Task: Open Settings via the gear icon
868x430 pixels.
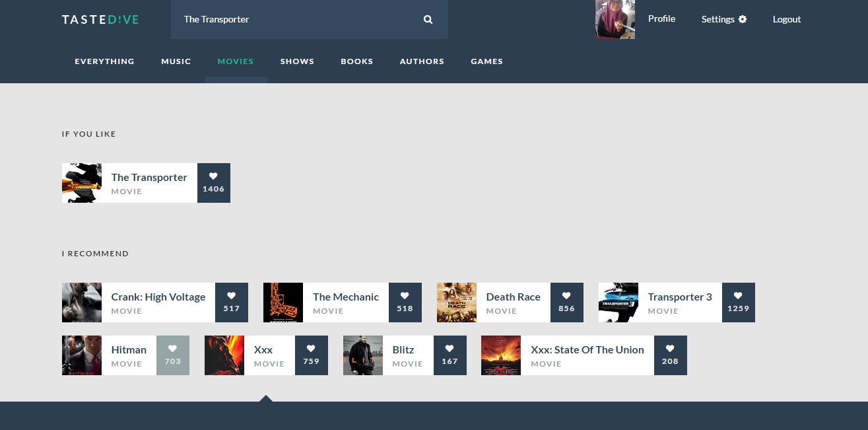Action: pos(743,19)
